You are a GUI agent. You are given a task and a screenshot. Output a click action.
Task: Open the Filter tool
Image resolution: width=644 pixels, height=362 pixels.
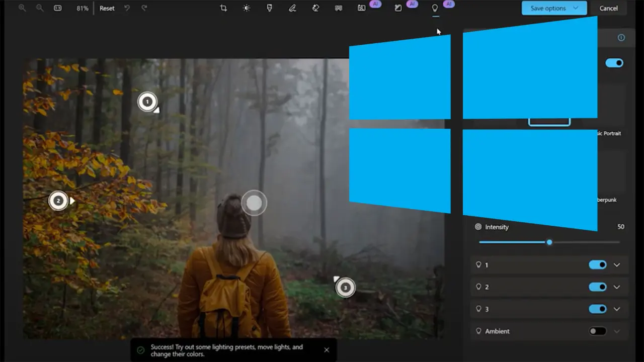tap(270, 8)
